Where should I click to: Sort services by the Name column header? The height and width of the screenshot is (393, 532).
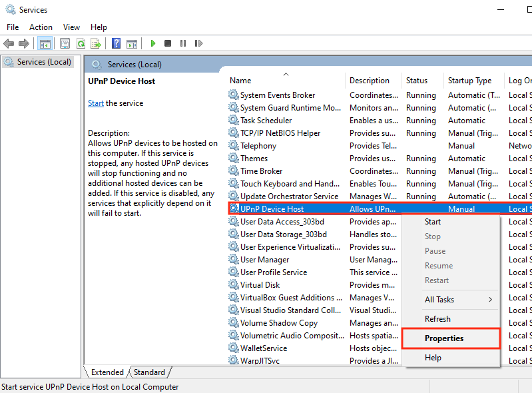click(x=241, y=81)
